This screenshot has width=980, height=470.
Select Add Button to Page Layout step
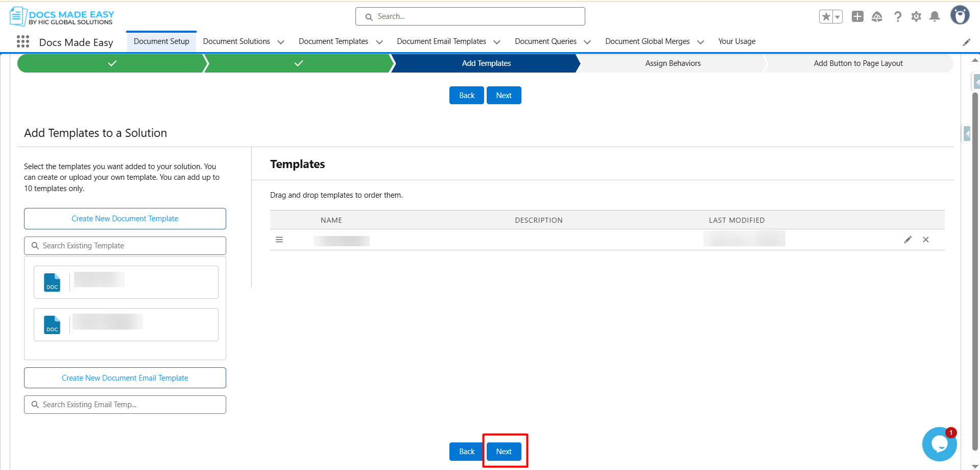click(858, 63)
